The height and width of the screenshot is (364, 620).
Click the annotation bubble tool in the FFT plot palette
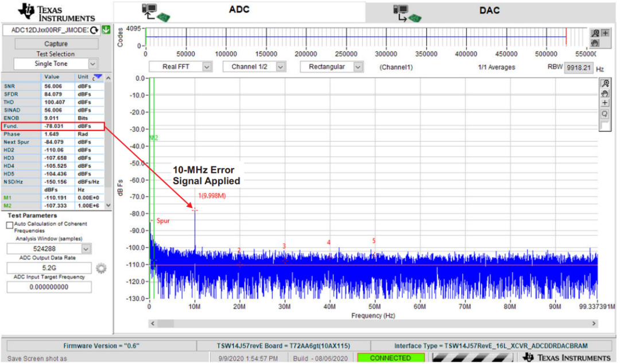tap(605, 114)
